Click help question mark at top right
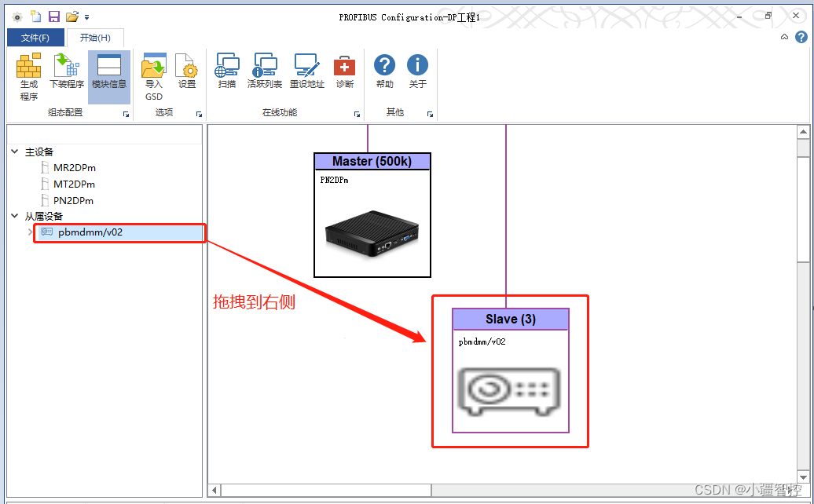The width and height of the screenshot is (814, 504). point(801,37)
